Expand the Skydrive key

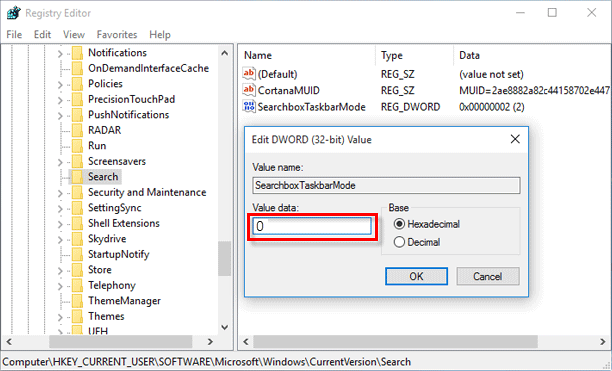tap(60, 240)
